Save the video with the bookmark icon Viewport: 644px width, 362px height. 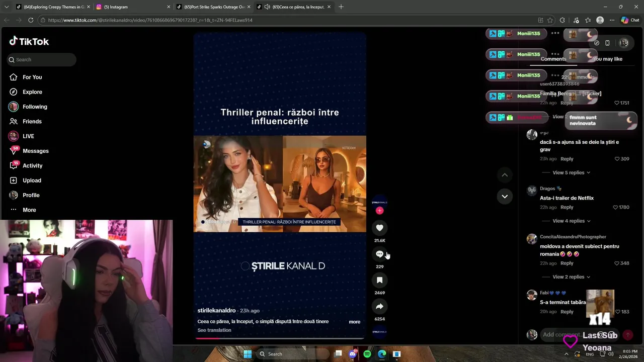379,280
